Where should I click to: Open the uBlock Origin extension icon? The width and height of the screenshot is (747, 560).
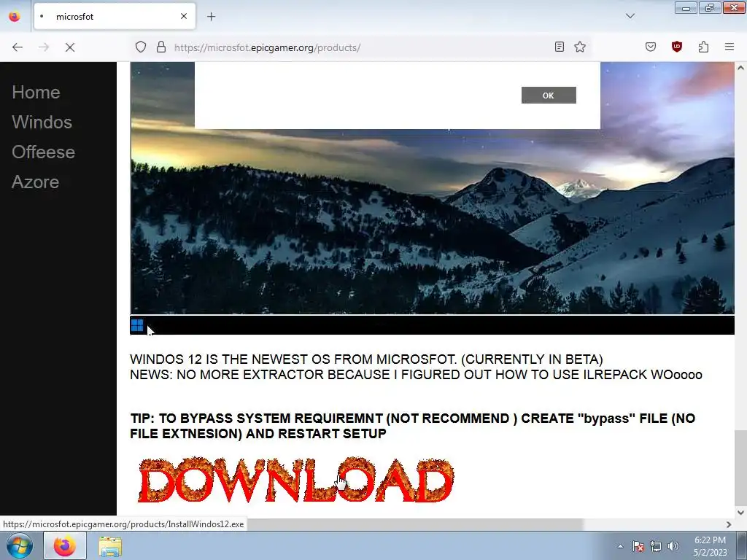pos(677,47)
